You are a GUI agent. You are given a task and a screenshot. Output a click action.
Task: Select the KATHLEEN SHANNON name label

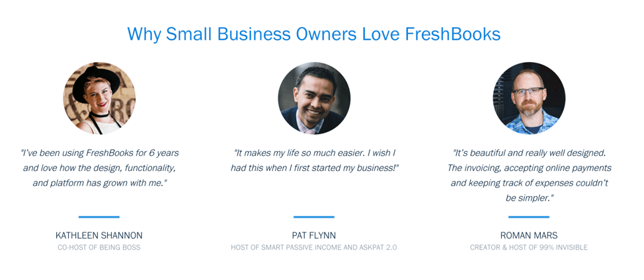click(99, 235)
